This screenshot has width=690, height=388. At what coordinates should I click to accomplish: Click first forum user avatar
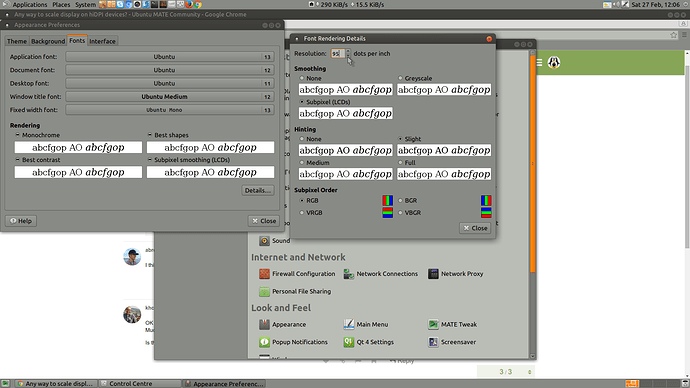(x=132, y=257)
